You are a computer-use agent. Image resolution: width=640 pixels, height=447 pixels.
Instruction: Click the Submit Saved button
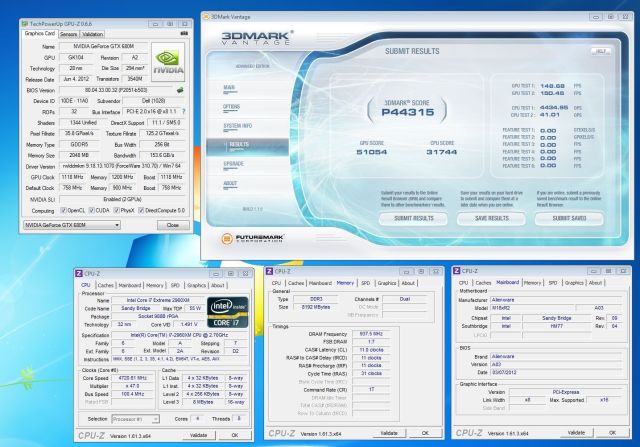569,218
